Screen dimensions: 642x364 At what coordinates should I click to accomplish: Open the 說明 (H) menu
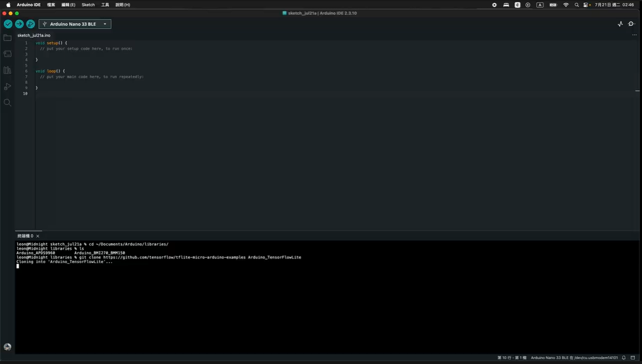123,5
